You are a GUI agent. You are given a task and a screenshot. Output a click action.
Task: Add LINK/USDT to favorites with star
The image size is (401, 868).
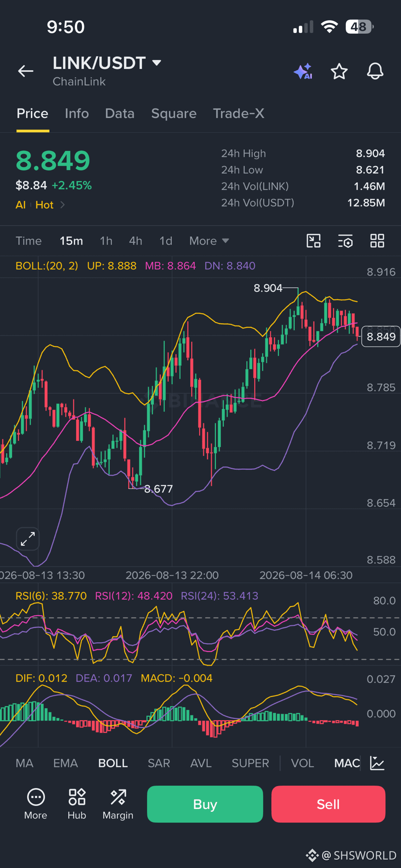coord(339,71)
